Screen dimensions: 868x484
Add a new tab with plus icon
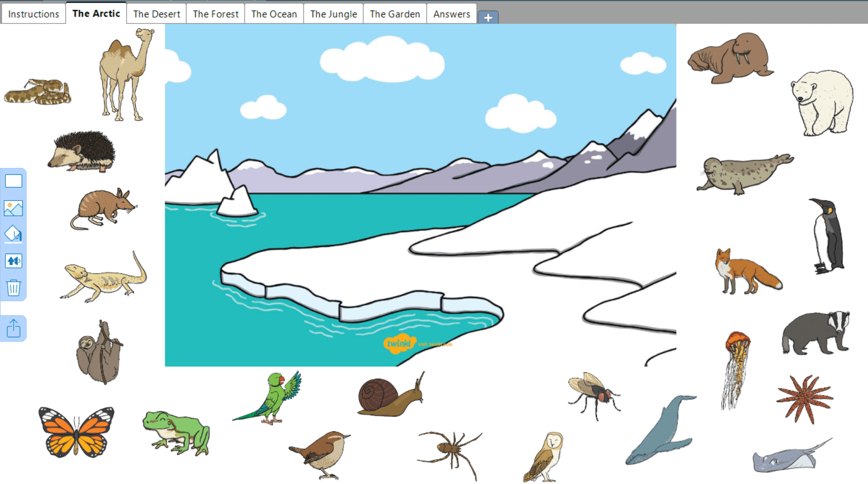(x=488, y=18)
